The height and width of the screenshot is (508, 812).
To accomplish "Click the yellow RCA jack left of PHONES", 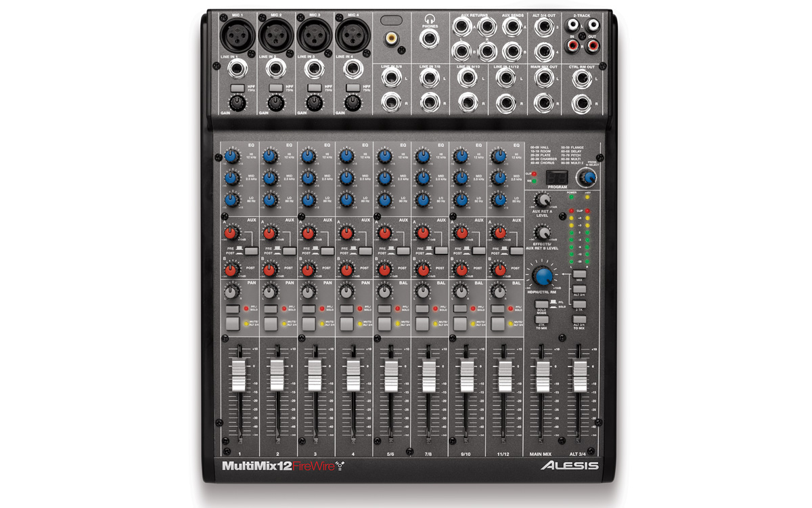I will [x=390, y=39].
